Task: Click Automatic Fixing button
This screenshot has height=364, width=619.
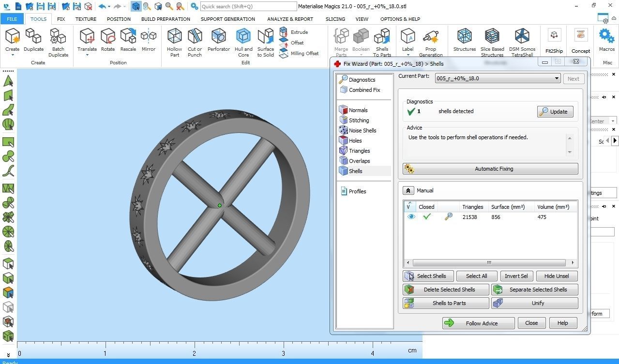Action: point(490,169)
